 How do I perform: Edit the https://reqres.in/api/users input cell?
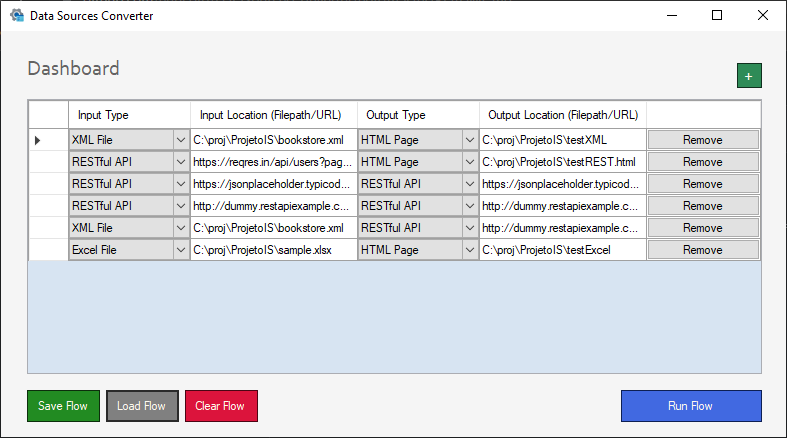[274, 162]
